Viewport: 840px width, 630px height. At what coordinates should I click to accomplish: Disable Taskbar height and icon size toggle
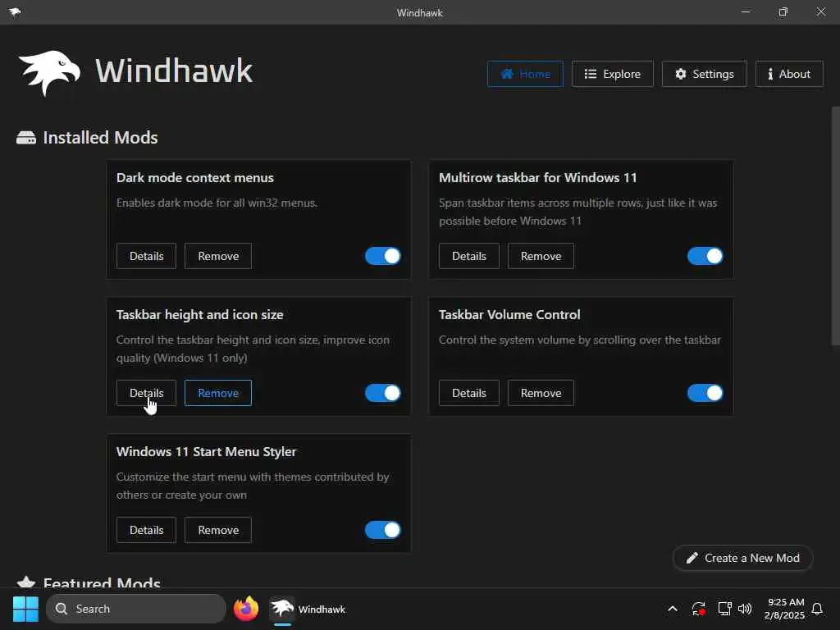point(383,393)
